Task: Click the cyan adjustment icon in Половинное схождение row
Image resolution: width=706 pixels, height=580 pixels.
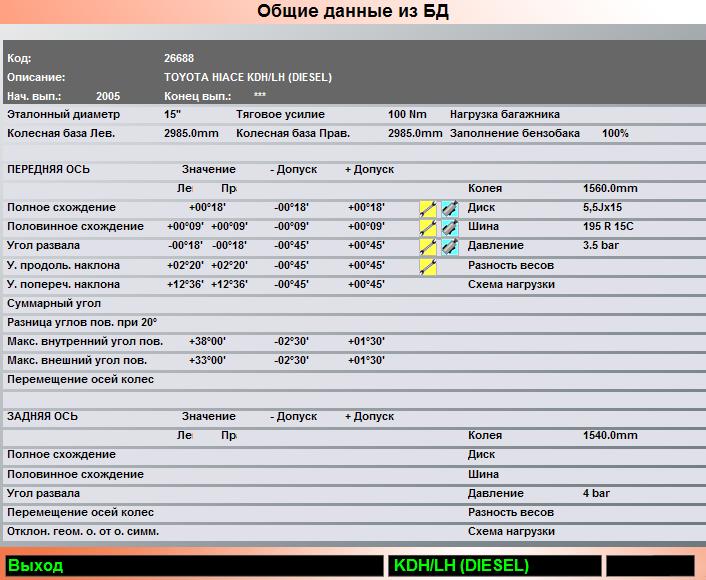Action: pyautogui.click(x=450, y=228)
